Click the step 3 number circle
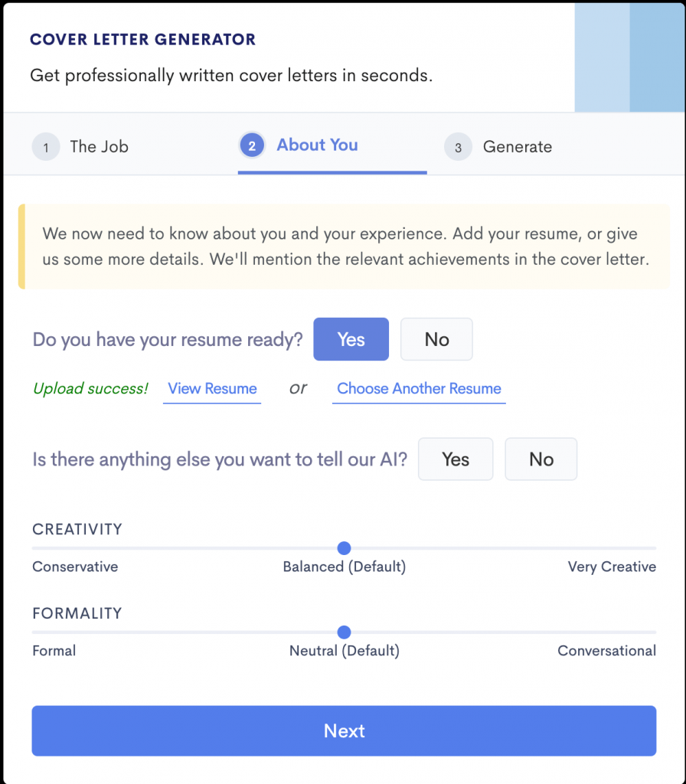This screenshot has width=686, height=784. click(458, 146)
